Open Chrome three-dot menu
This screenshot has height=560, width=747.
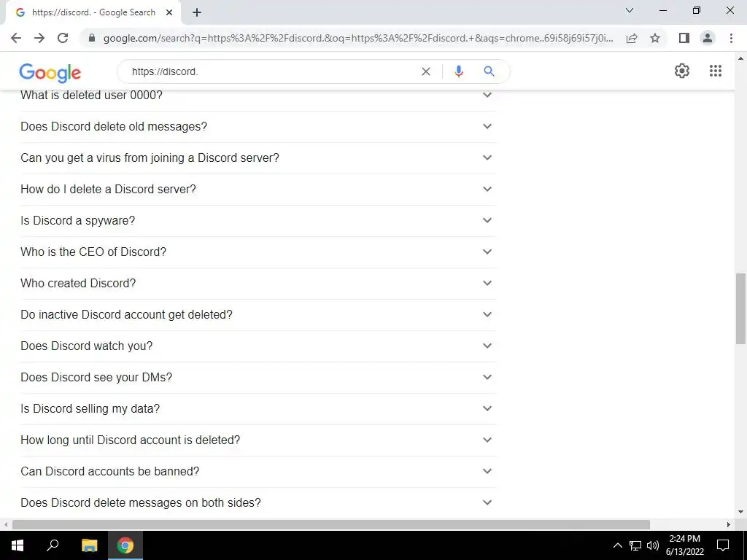[731, 38]
